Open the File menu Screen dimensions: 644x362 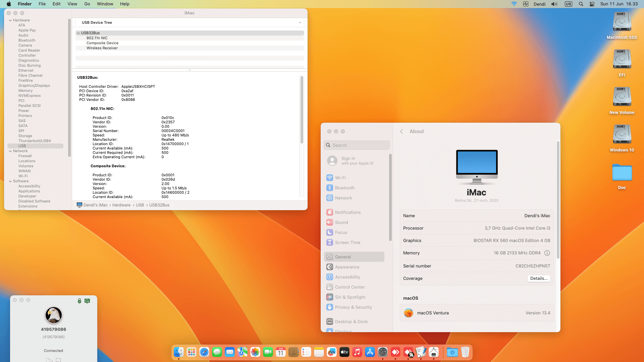[x=42, y=4]
